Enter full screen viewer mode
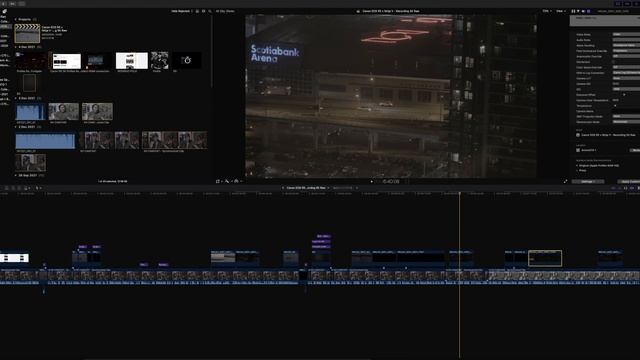640x360 pixels. tap(565, 181)
